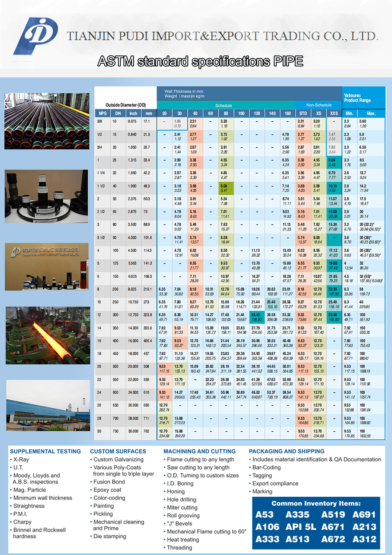The height and width of the screenshot is (555, 392).
Task: Click the XXS column header
Action: [334, 113]
